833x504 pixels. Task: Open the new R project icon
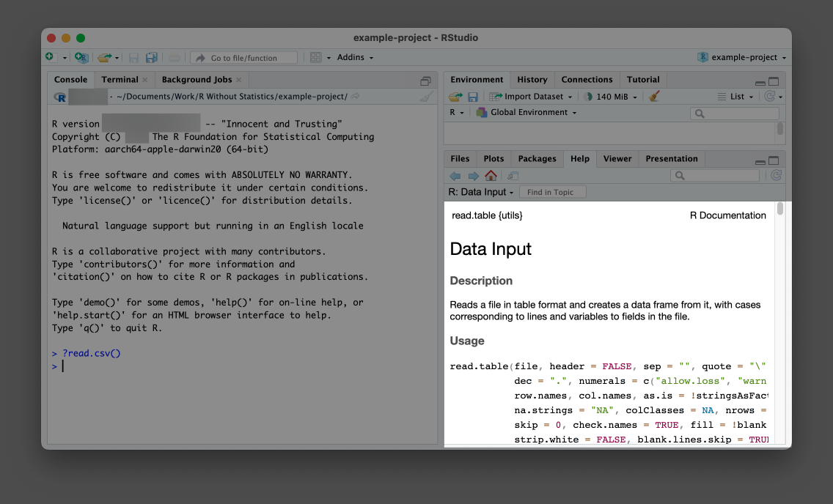coord(81,56)
